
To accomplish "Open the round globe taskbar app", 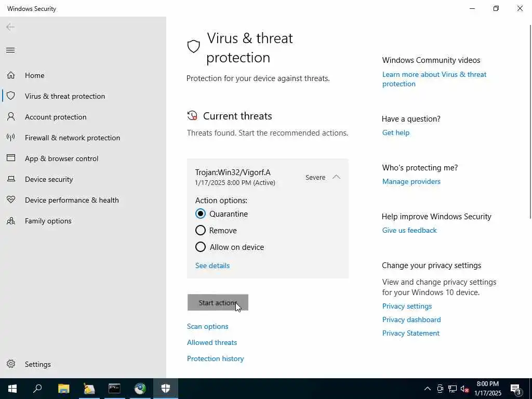I will pyautogui.click(x=140, y=389).
